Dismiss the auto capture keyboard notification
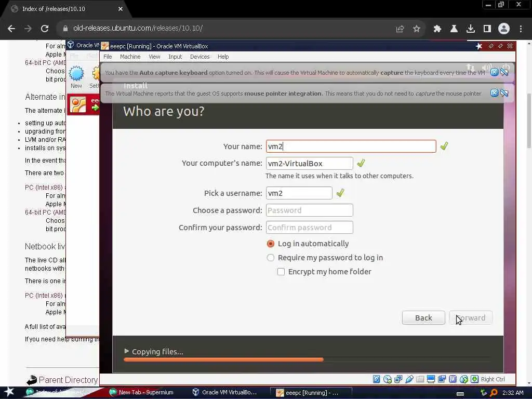Image resolution: width=532 pixels, height=399 pixels. [495, 72]
